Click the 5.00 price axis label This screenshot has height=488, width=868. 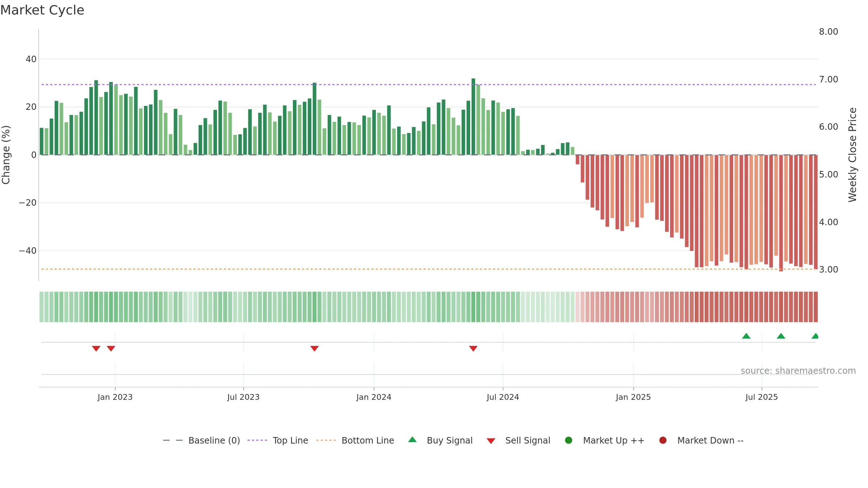pyautogui.click(x=829, y=175)
